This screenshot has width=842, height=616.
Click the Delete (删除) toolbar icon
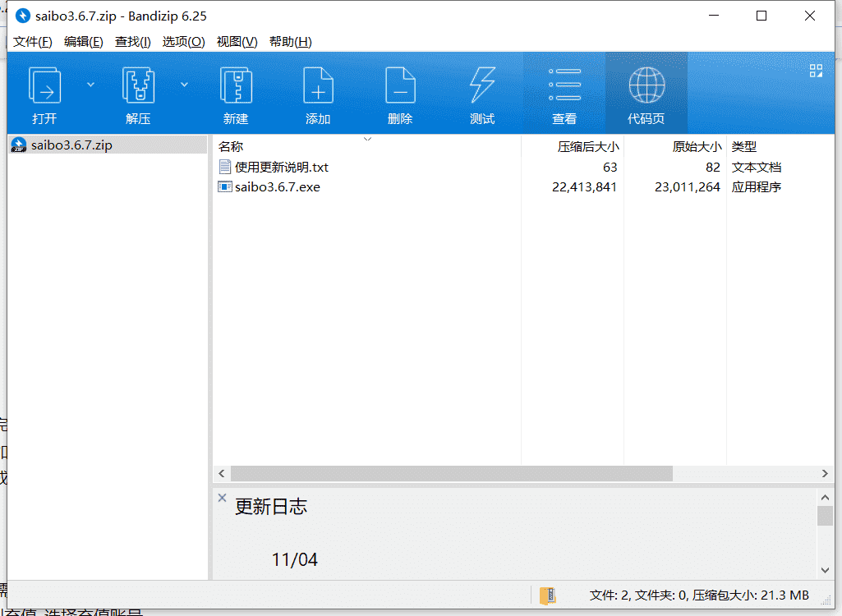pos(400,85)
